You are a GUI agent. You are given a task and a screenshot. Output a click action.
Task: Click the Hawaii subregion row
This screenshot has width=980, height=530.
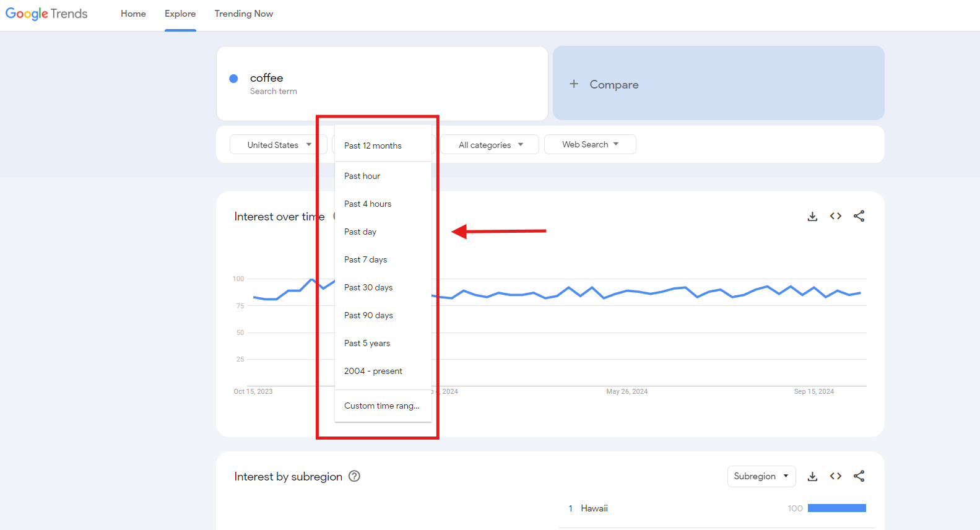coord(717,508)
